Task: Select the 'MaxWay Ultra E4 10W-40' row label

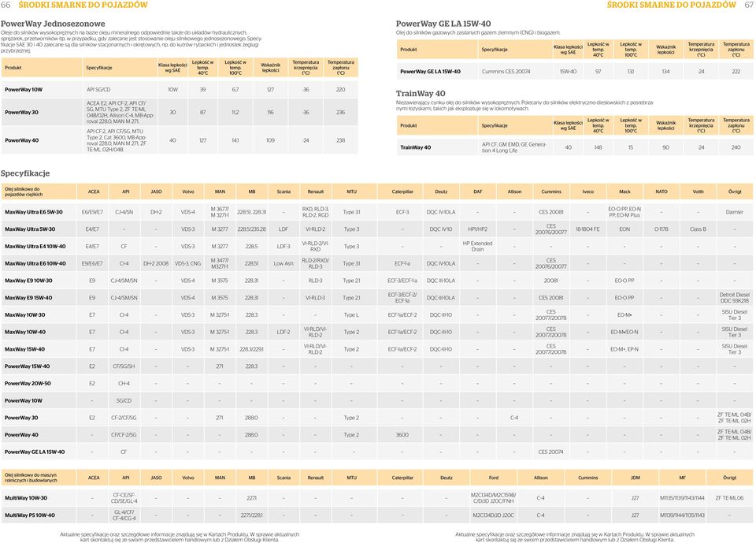Action: tap(35, 246)
